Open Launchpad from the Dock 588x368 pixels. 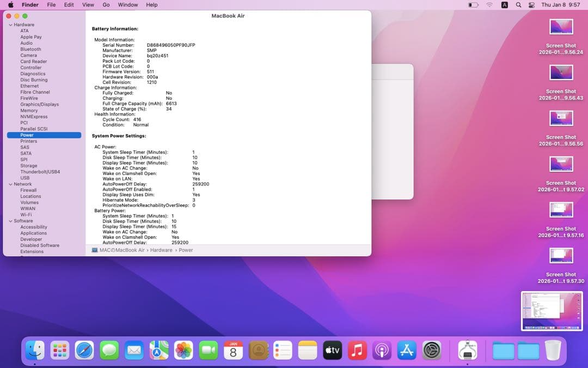click(60, 351)
